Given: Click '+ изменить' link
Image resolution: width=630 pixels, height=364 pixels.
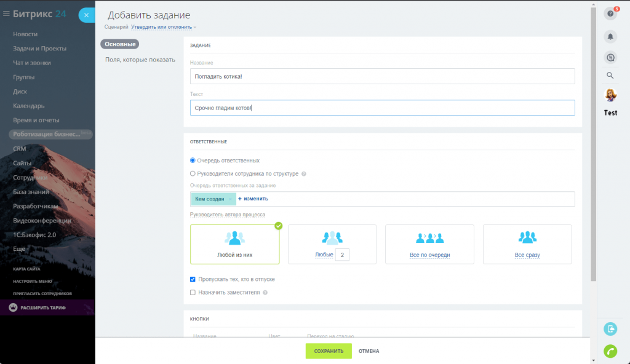Looking at the screenshot, I should [x=253, y=199].
